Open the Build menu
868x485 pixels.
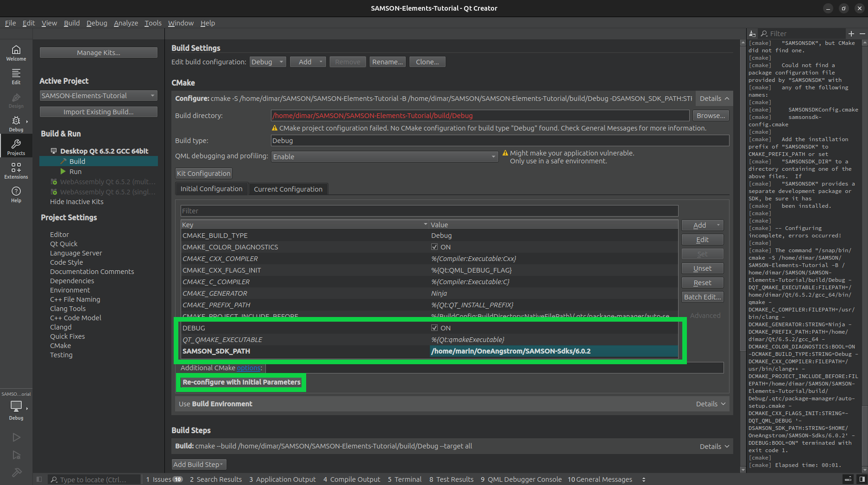(x=72, y=23)
